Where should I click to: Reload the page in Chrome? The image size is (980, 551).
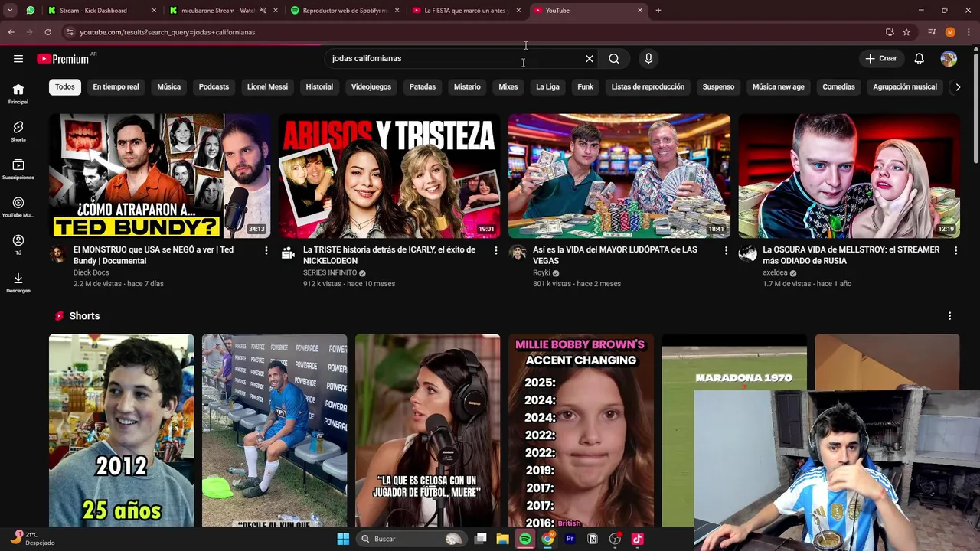47,32
